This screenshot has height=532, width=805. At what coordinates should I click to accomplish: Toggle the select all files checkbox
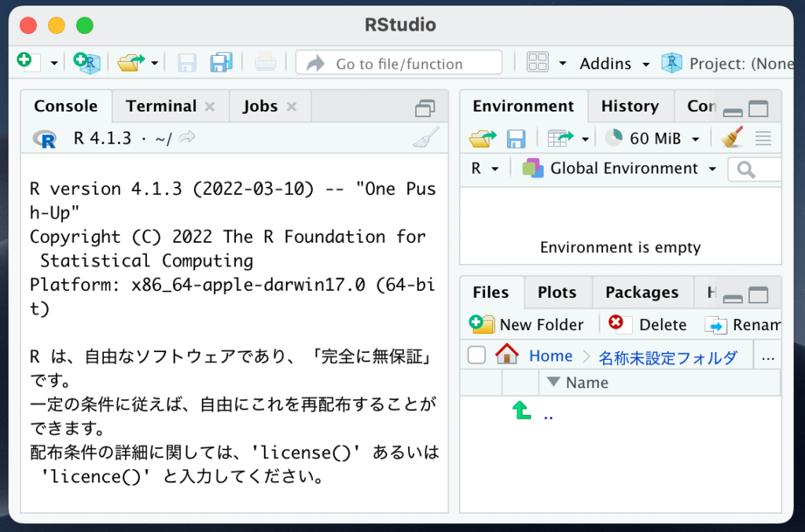pyautogui.click(x=476, y=355)
